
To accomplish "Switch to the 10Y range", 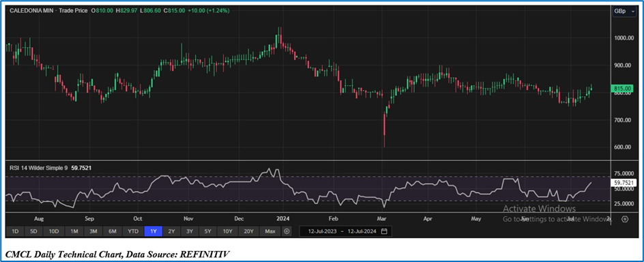I will tap(228, 231).
